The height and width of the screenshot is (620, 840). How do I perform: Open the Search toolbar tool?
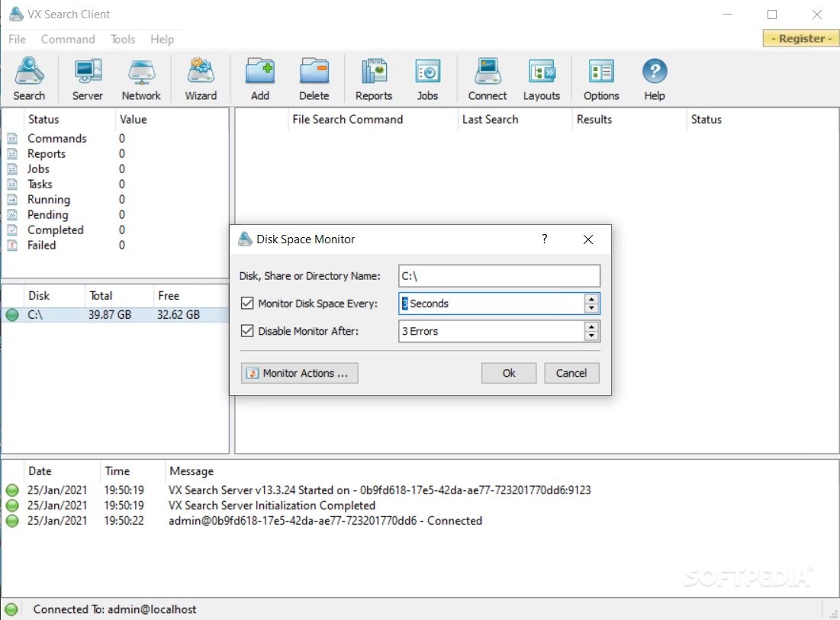pos(29,79)
